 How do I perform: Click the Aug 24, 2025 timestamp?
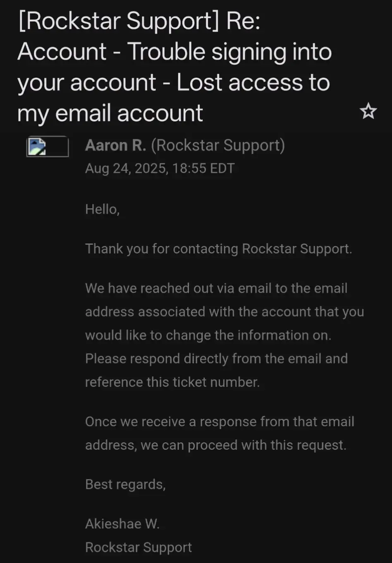160,169
